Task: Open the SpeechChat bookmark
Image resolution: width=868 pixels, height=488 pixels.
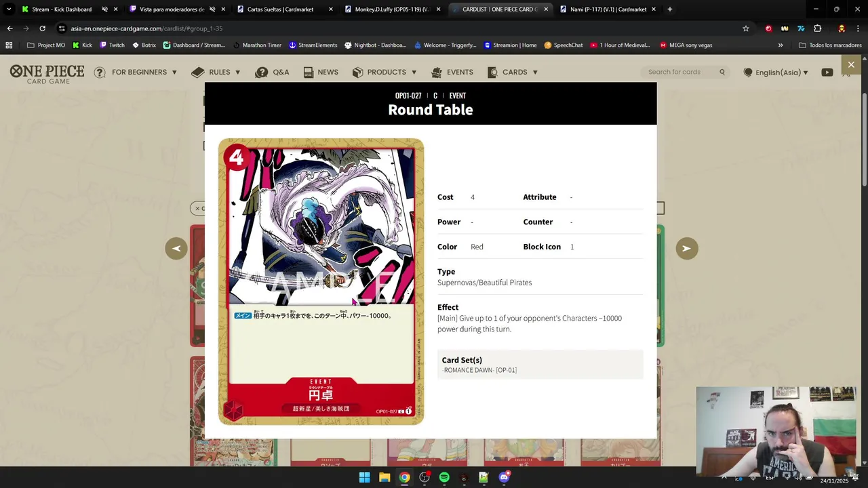Action: tap(564, 45)
